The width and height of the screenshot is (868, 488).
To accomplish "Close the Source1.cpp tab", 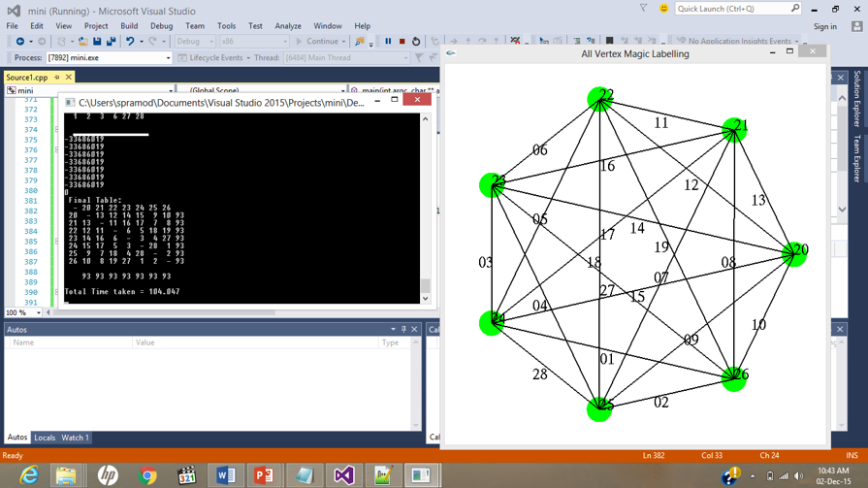I will point(69,77).
